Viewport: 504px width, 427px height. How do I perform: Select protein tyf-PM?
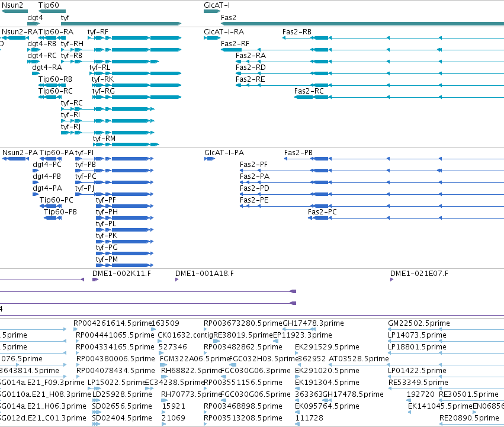click(x=107, y=259)
